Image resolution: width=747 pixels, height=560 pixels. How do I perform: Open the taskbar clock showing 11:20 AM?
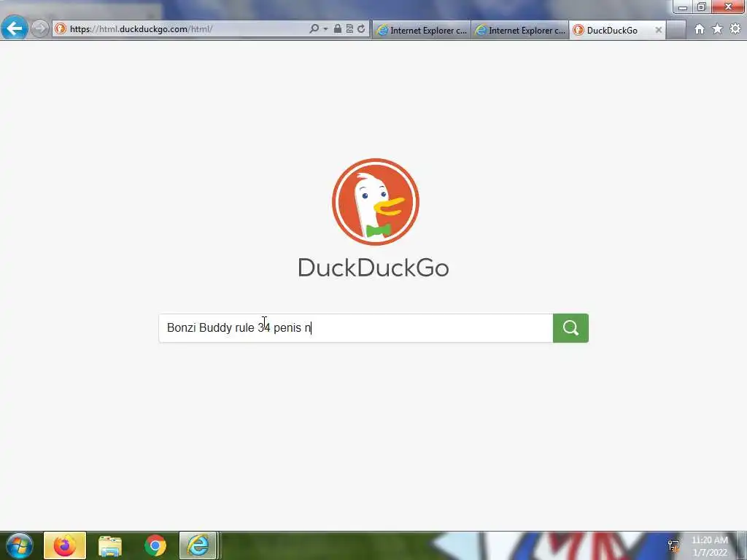click(710, 546)
